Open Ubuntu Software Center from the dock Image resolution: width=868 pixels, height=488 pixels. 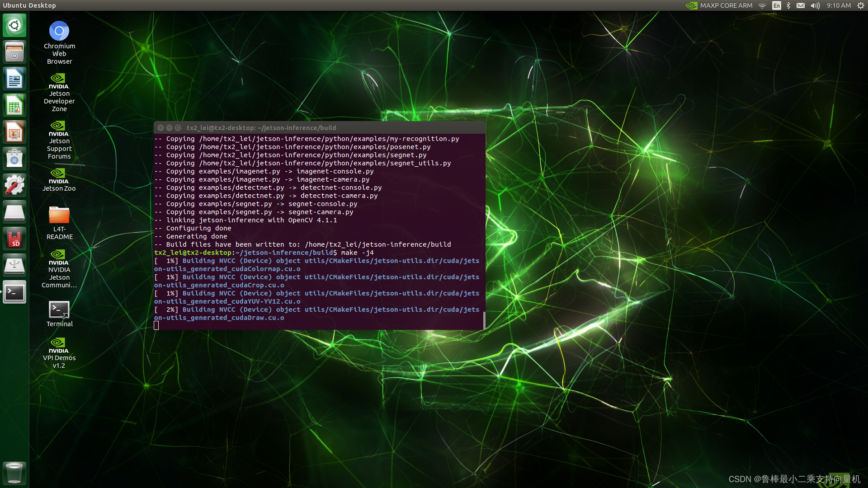[14, 159]
